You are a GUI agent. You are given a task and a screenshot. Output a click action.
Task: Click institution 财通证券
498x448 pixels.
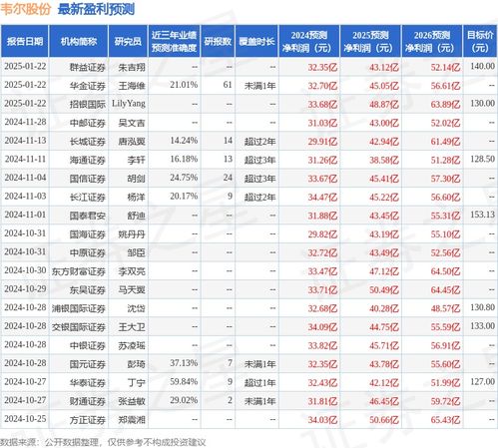tap(88, 401)
